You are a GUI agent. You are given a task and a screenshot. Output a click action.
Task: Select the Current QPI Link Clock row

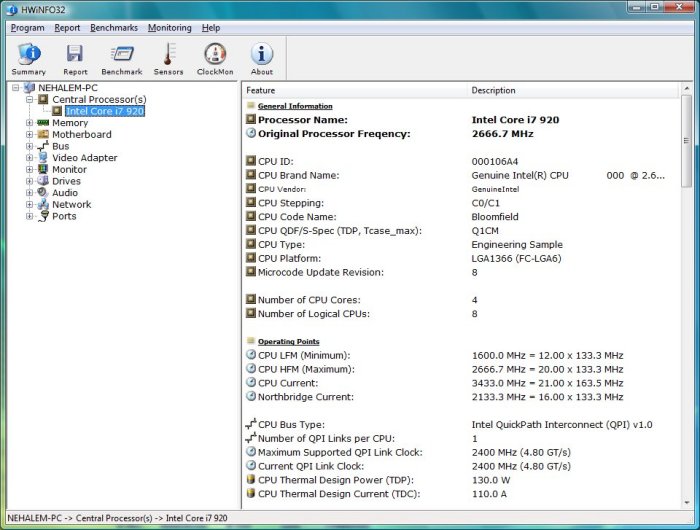pyautogui.click(x=462, y=466)
